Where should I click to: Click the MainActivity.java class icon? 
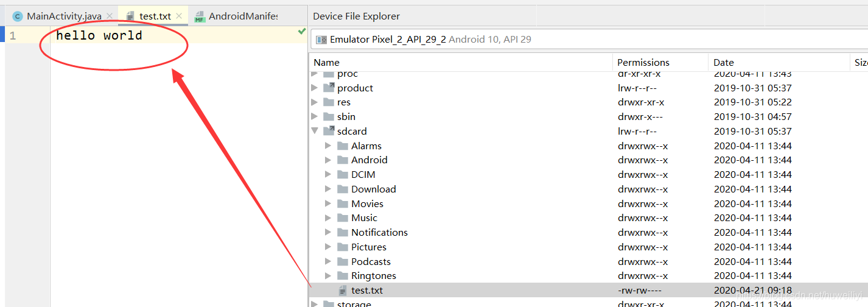17,16
